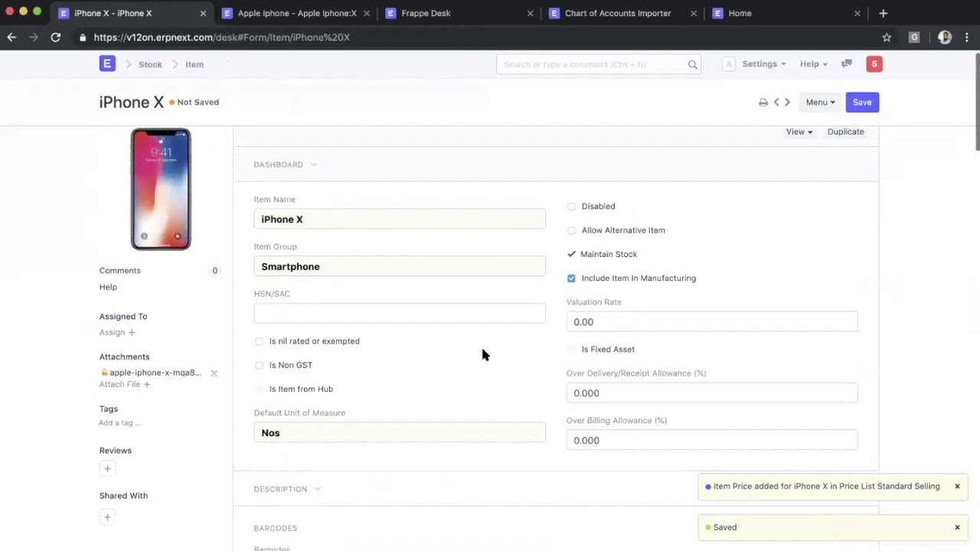Image resolution: width=980 pixels, height=551 pixels.
Task: Click browser back arrow
Action: click(x=11, y=37)
